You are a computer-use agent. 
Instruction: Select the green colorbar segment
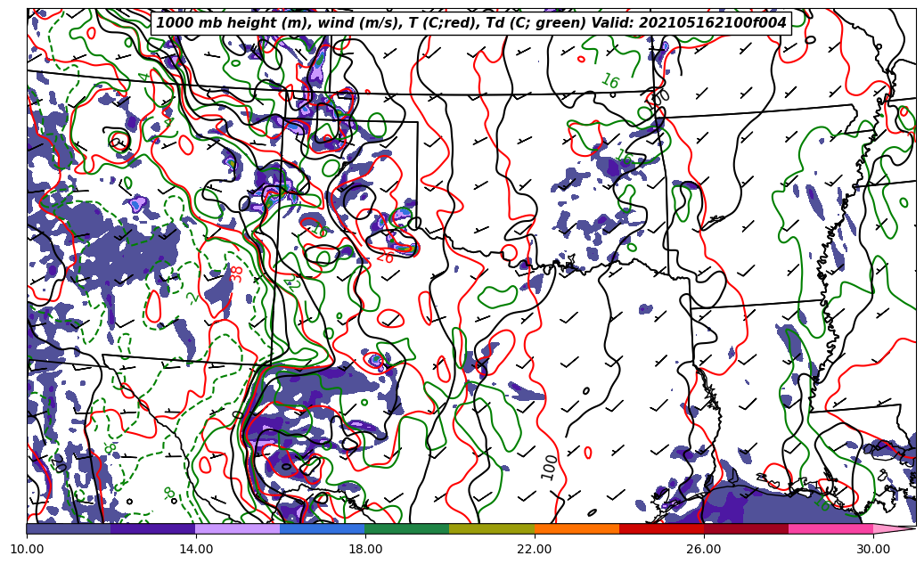tap(406, 528)
